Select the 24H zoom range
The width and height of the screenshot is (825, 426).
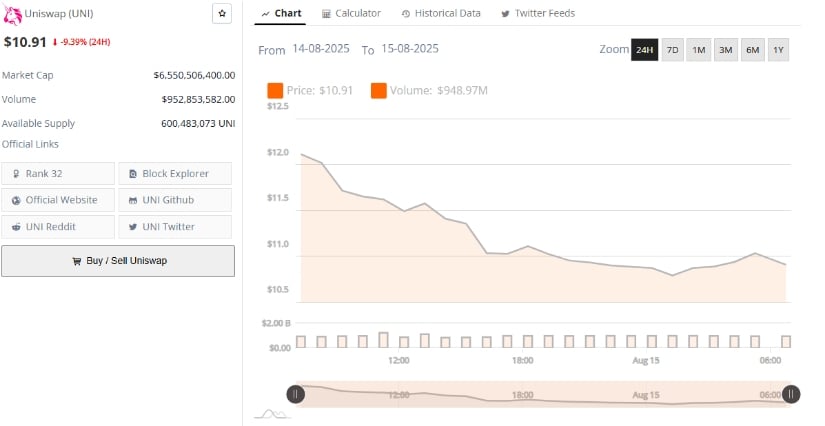(x=645, y=50)
